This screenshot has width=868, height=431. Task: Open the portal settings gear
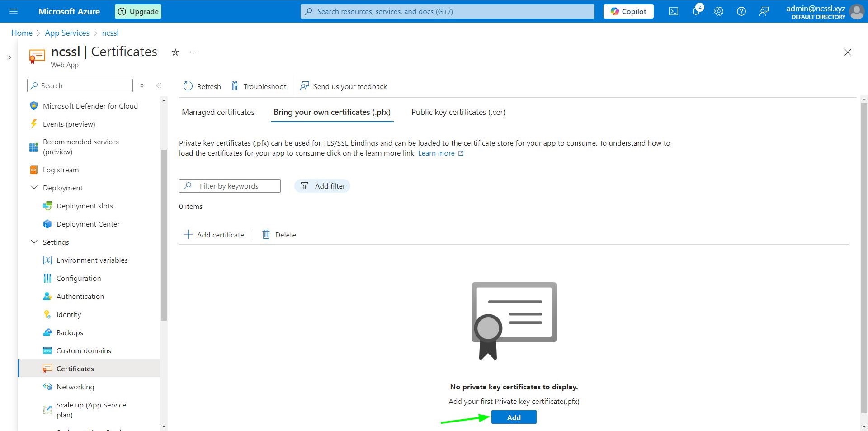(x=718, y=11)
